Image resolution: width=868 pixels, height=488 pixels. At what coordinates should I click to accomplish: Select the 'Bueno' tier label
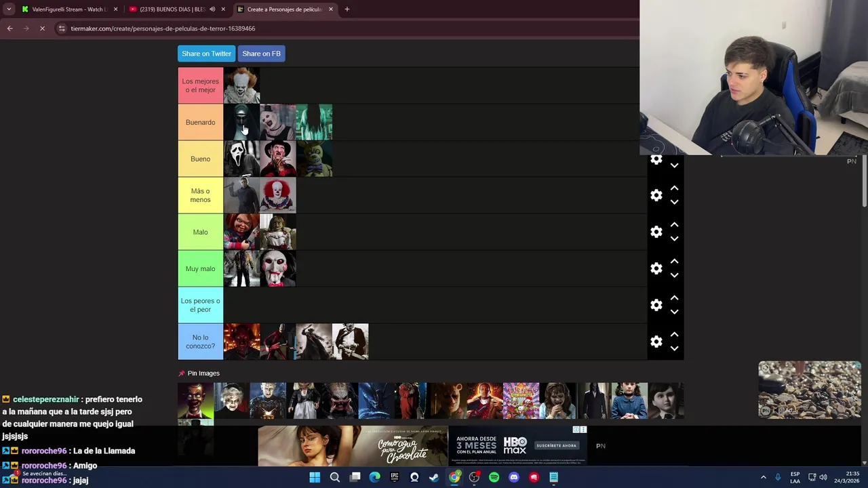201,159
